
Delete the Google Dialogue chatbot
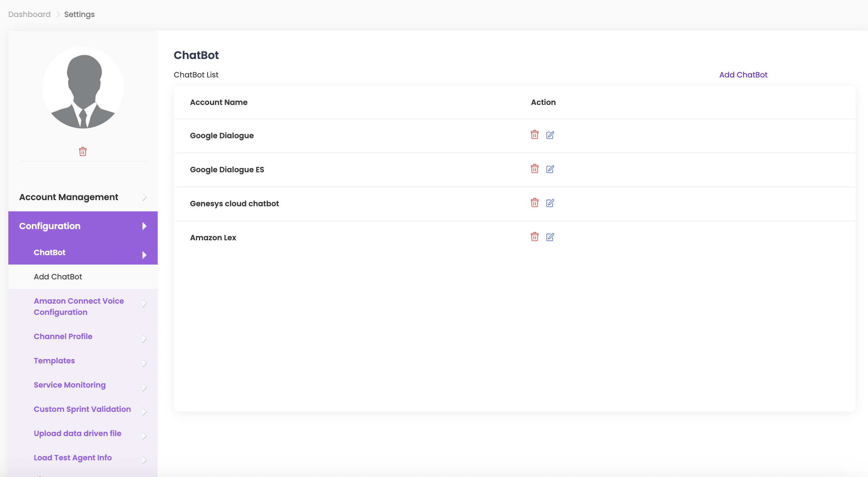pos(535,135)
